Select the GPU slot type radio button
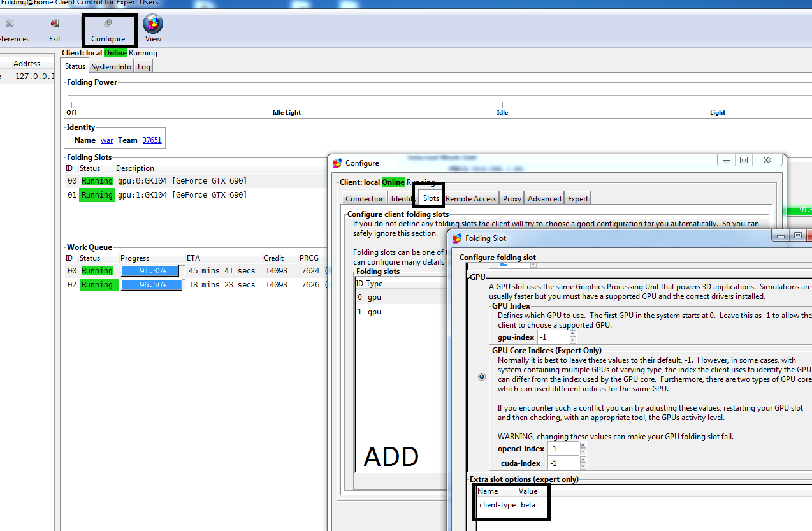 (481, 377)
